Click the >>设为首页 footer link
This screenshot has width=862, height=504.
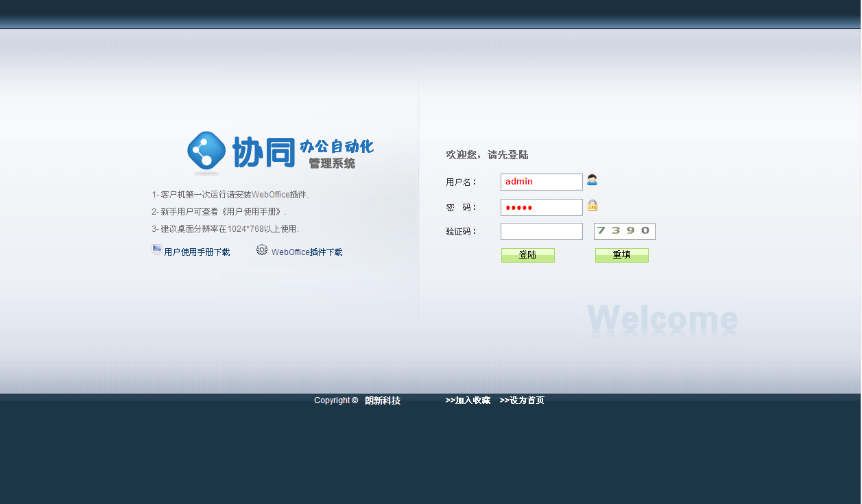pyautogui.click(x=522, y=400)
